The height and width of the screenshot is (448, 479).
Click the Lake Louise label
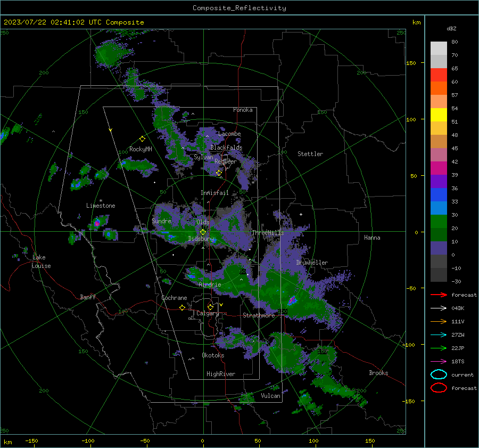[41, 262]
